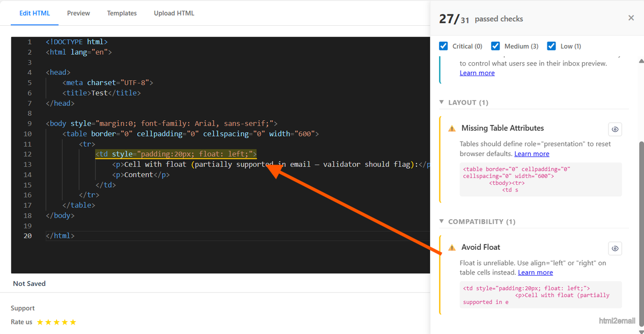Click the inbox preview Learn more link

(x=477, y=72)
